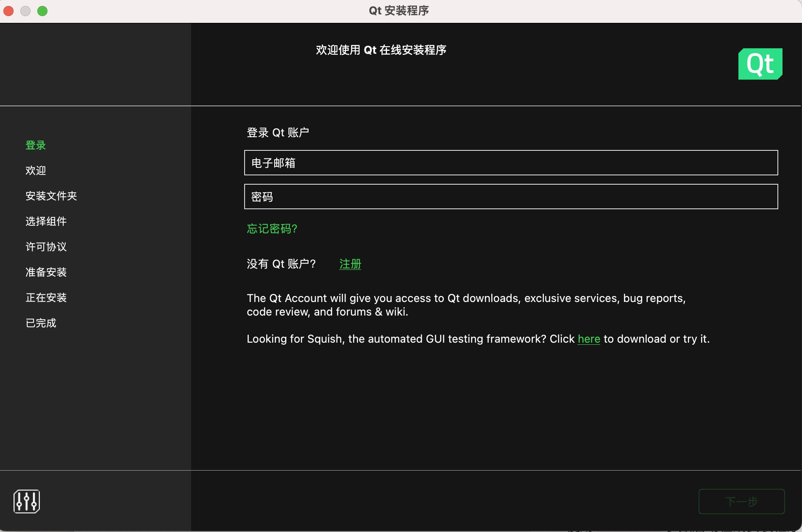Select the 选择组件 step in sidebar
The image size is (802, 532).
tap(46, 222)
